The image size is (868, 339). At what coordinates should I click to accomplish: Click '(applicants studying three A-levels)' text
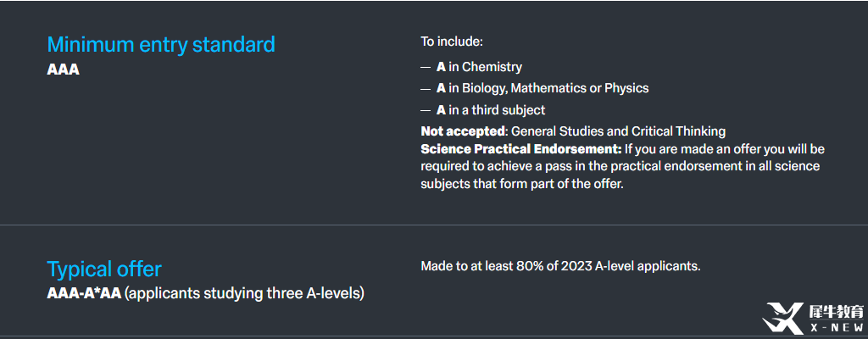[244, 293]
